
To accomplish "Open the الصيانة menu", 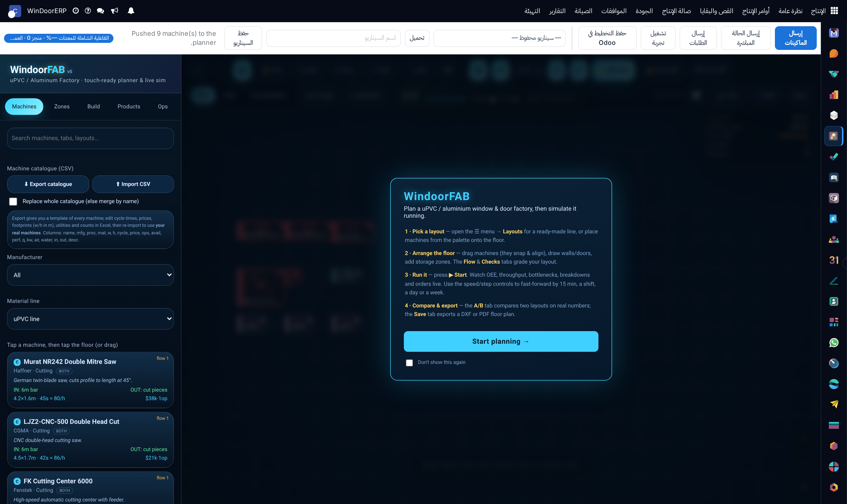I will pyautogui.click(x=583, y=11).
